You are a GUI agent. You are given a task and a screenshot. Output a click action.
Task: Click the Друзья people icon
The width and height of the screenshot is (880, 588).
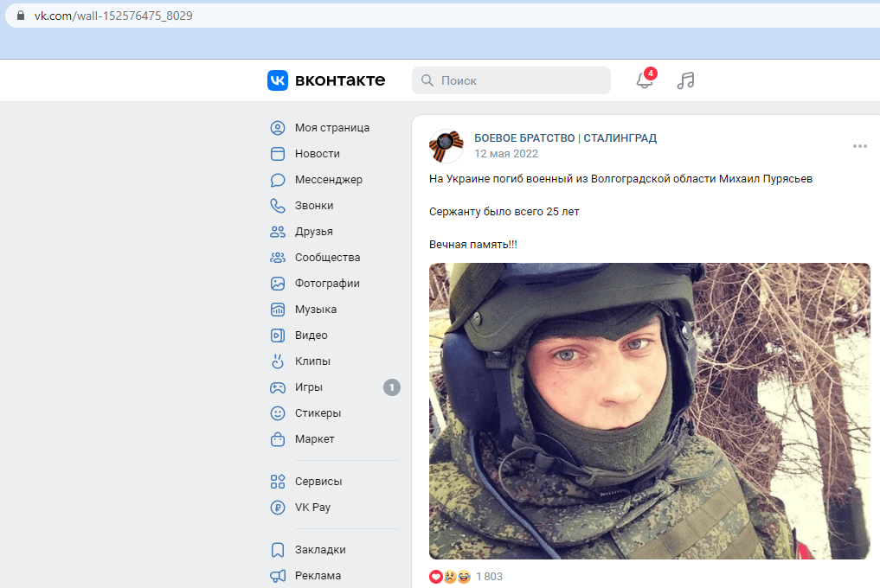(278, 231)
